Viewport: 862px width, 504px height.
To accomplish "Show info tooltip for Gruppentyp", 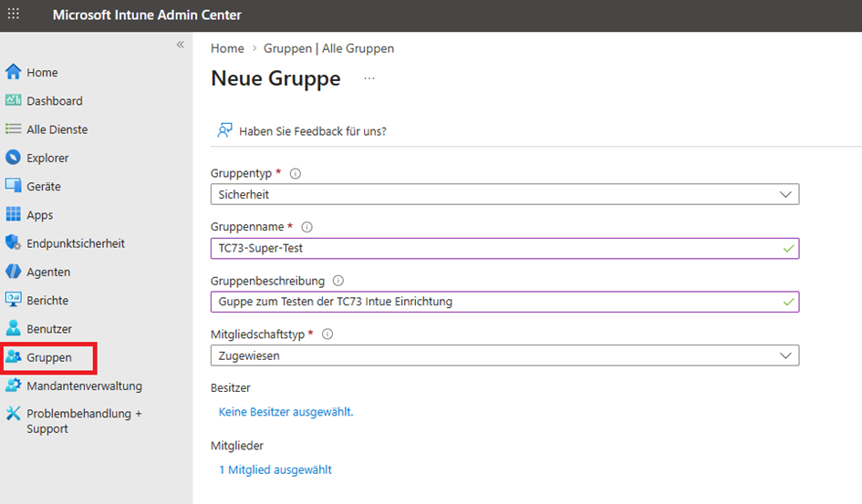I will (x=296, y=173).
